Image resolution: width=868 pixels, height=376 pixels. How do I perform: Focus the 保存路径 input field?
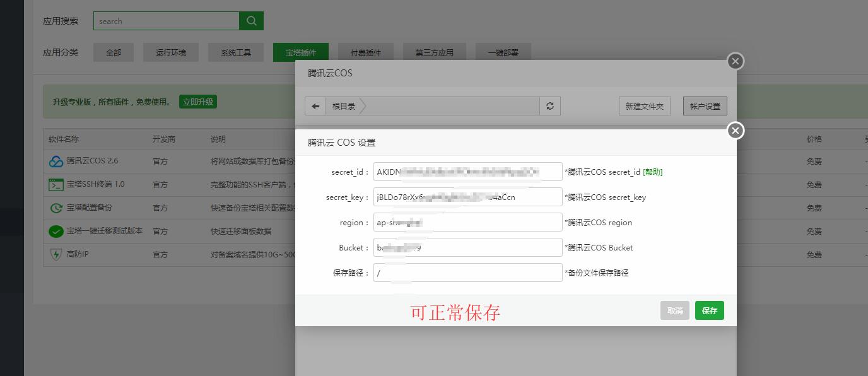(x=467, y=273)
